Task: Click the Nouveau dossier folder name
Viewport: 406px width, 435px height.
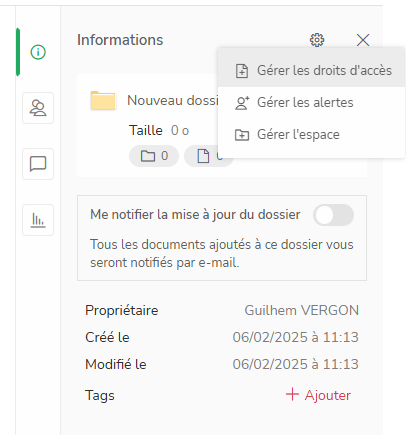Action: pyautogui.click(x=173, y=100)
